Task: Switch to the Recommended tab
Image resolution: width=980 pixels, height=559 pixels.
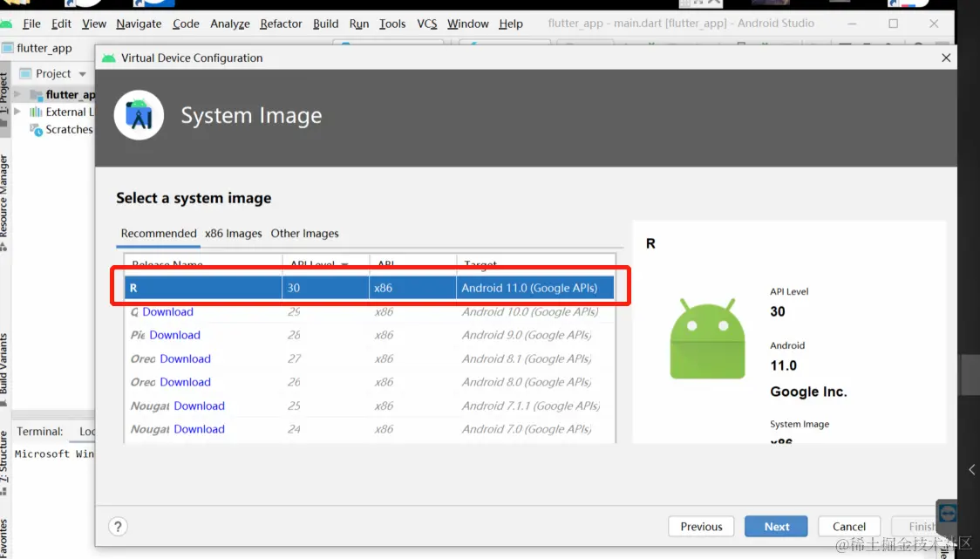Action: (x=159, y=233)
